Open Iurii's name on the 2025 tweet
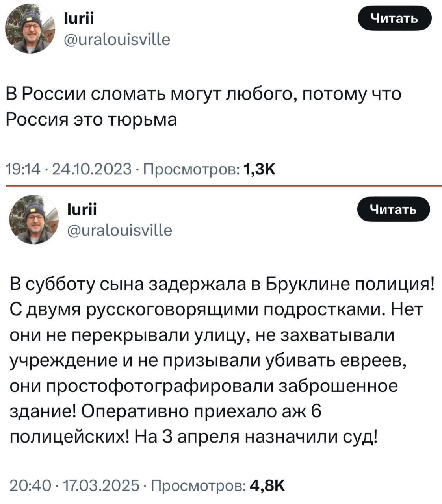Screen dimensions: 442x504 point(77,210)
